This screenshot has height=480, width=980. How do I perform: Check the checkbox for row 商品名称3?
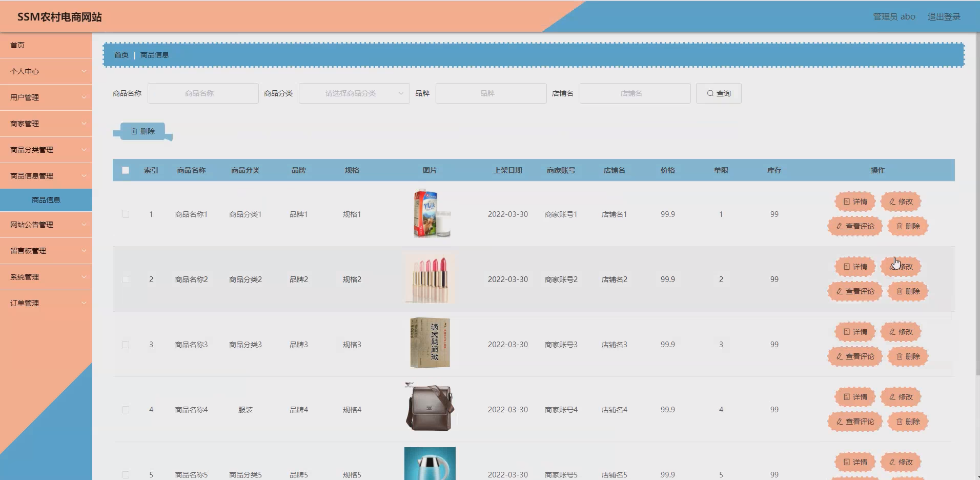pyautogui.click(x=126, y=345)
